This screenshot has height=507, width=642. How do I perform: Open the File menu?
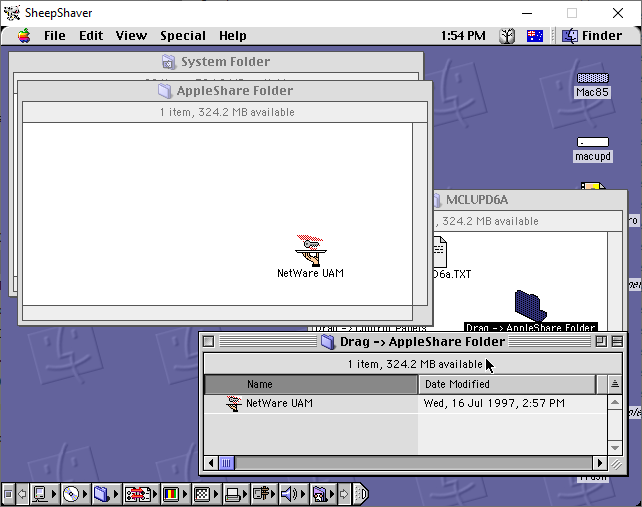[x=55, y=36]
